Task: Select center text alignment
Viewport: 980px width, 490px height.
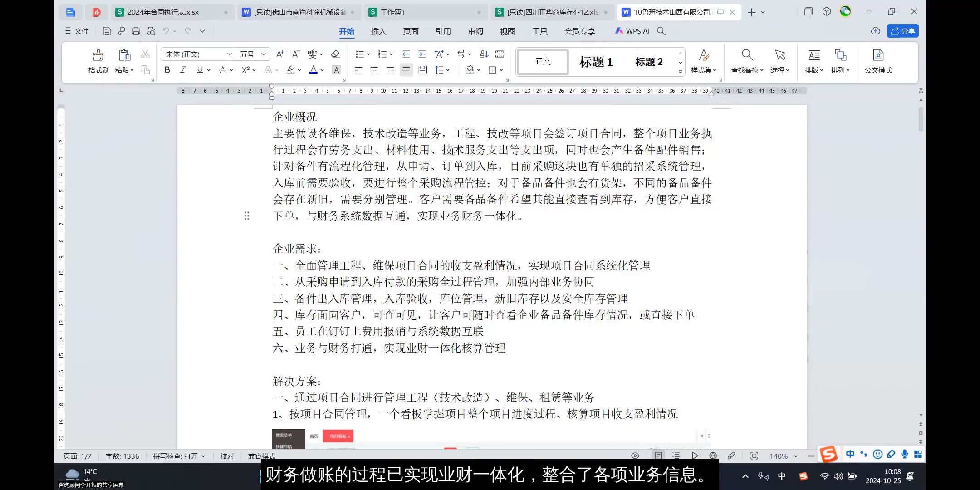Action: point(374,70)
